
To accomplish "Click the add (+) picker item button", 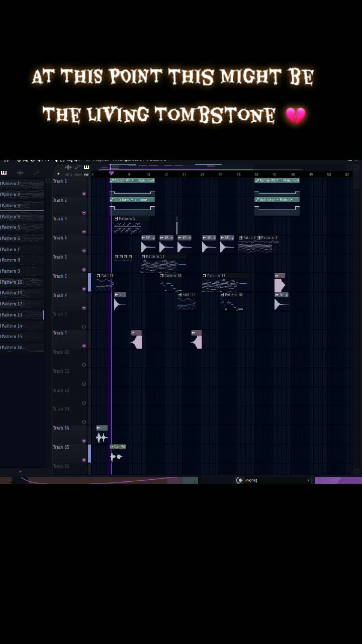I will tap(58, 174).
